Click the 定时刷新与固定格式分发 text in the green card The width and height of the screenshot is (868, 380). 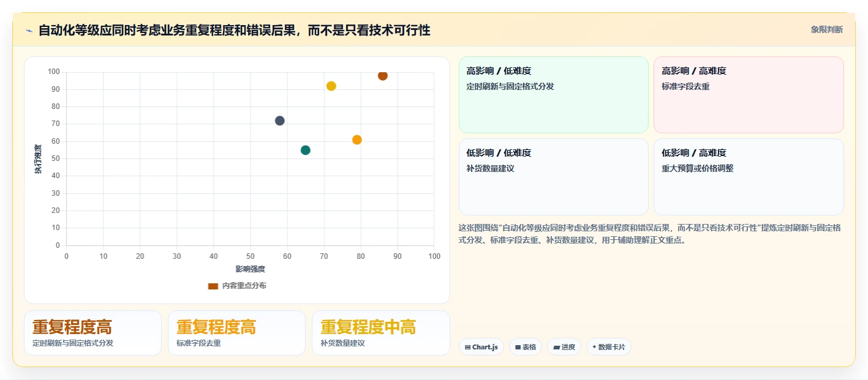(x=510, y=87)
